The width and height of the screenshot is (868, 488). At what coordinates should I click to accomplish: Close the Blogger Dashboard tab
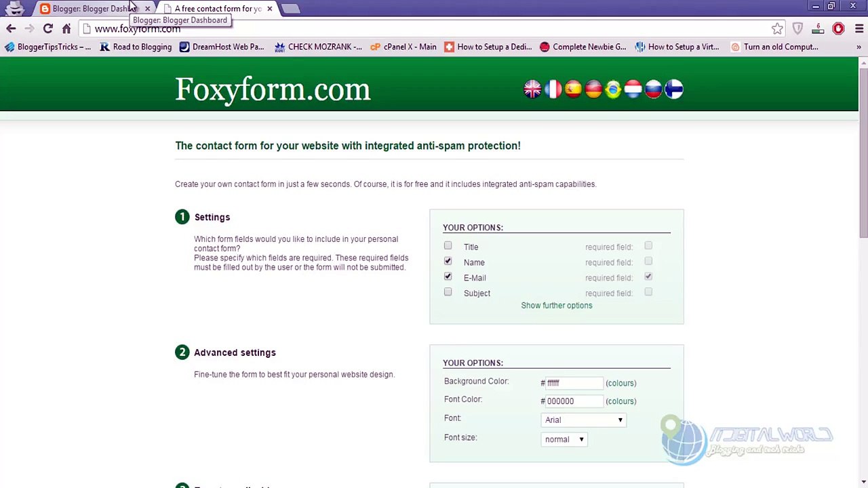point(147,9)
